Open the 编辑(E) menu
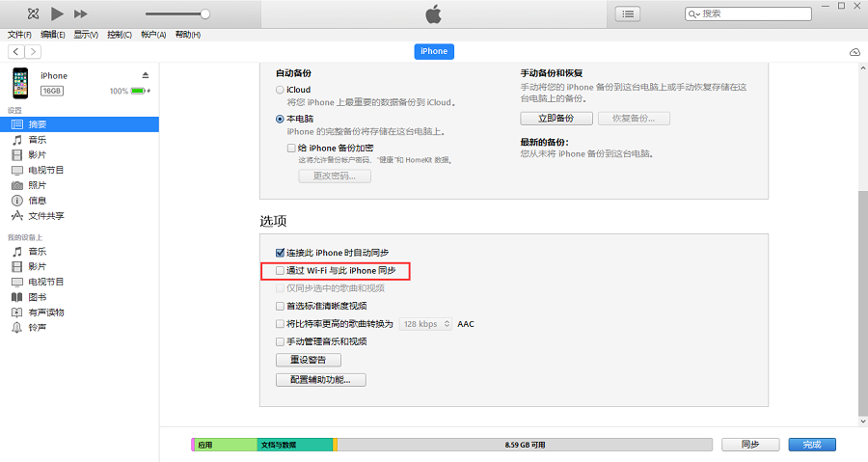Viewport: 868px width, 462px height. coord(53,35)
